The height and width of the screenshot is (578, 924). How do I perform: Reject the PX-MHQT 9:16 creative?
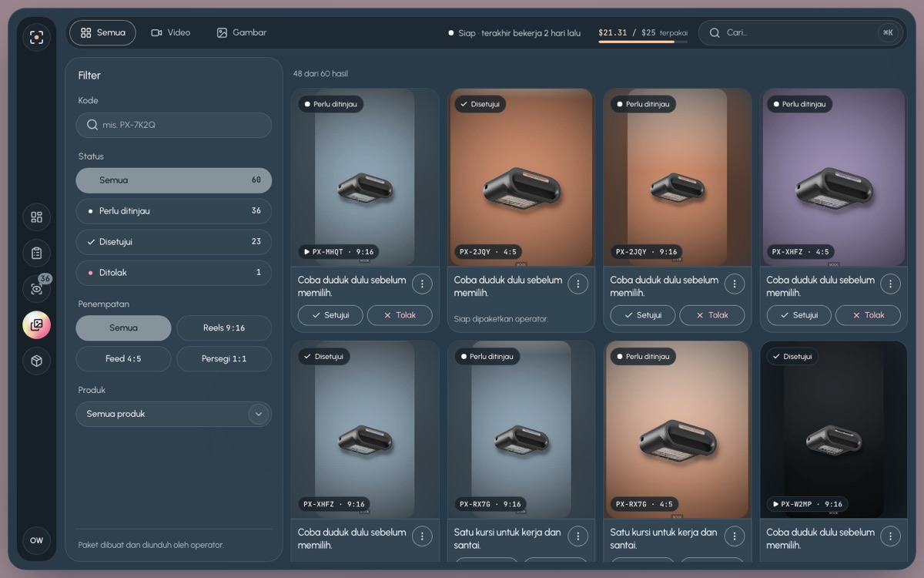click(x=400, y=315)
